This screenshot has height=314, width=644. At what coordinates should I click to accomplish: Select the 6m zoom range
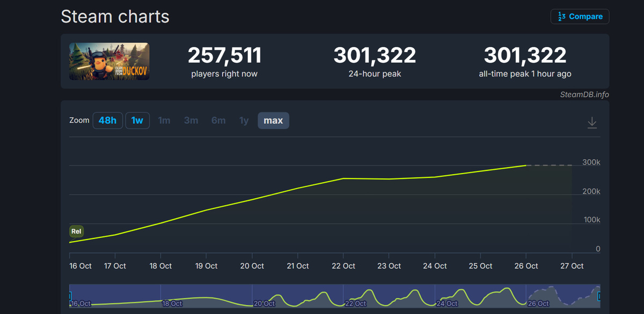pos(218,121)
